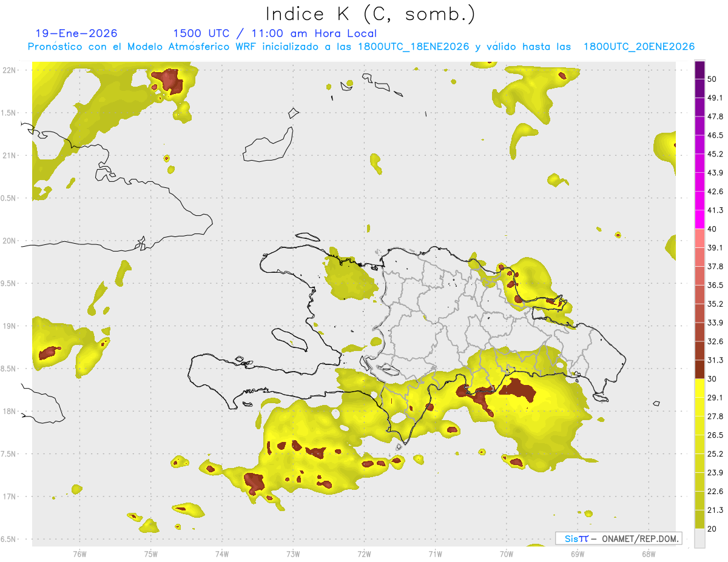Pick the dark brown legend swatch between 30 and 31.3

pyautogui.click(x=699, y=370)
